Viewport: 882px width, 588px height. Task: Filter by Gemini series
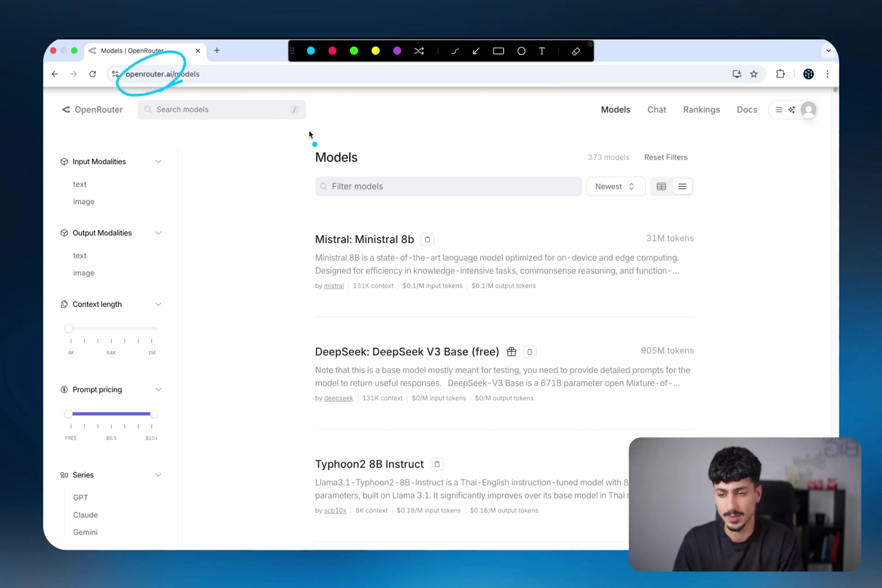click(x=85, y=532)
